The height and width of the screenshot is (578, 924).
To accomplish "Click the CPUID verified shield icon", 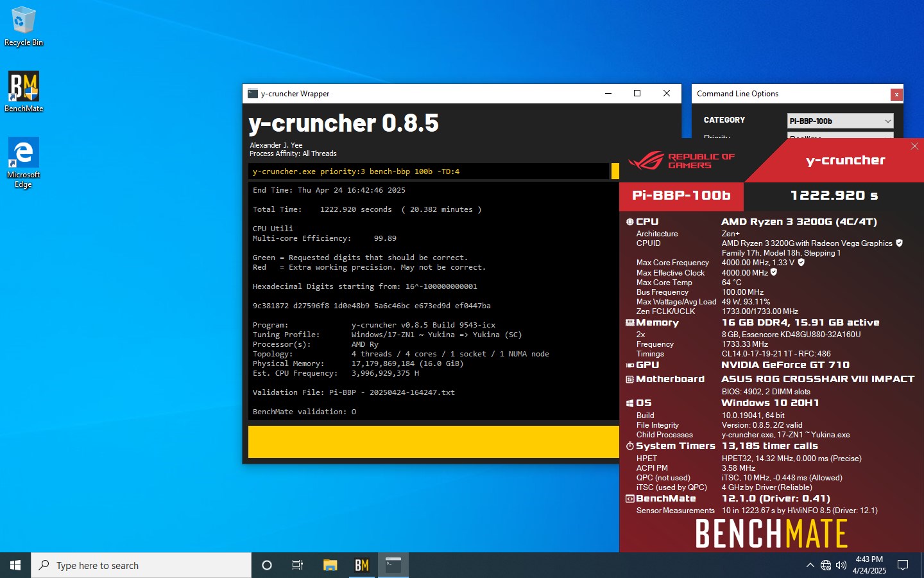I will point(899,243).
